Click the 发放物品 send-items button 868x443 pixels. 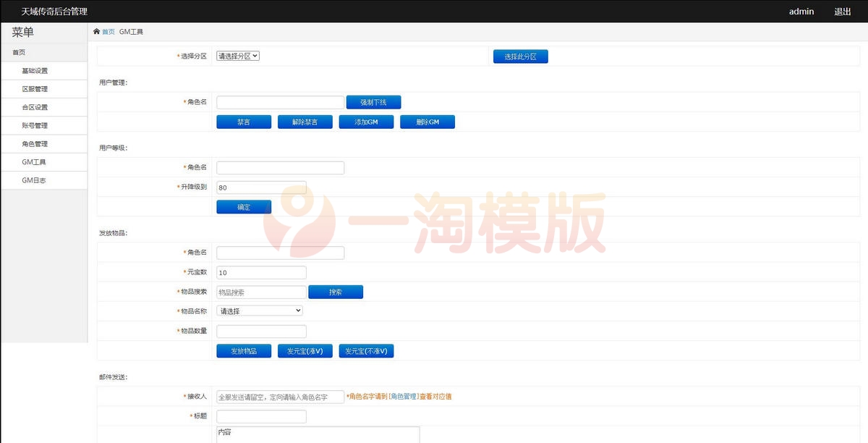243,350
